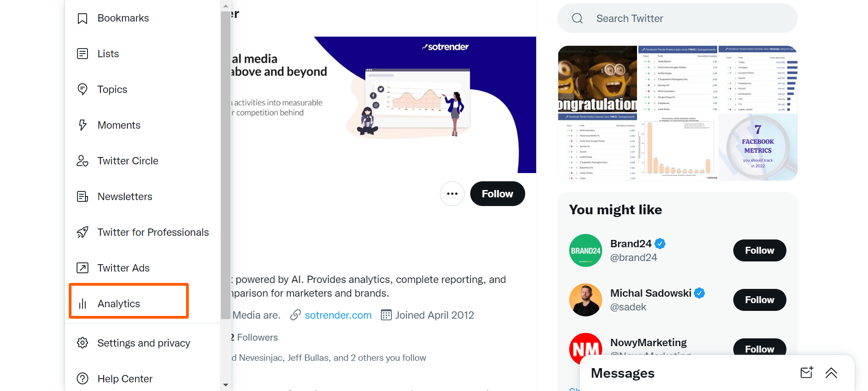This screenshot has width=868, height=391.
Task: Click the Twitter for Professionals rocket icon
Action: pyautogui.click(x=82, y=233)
